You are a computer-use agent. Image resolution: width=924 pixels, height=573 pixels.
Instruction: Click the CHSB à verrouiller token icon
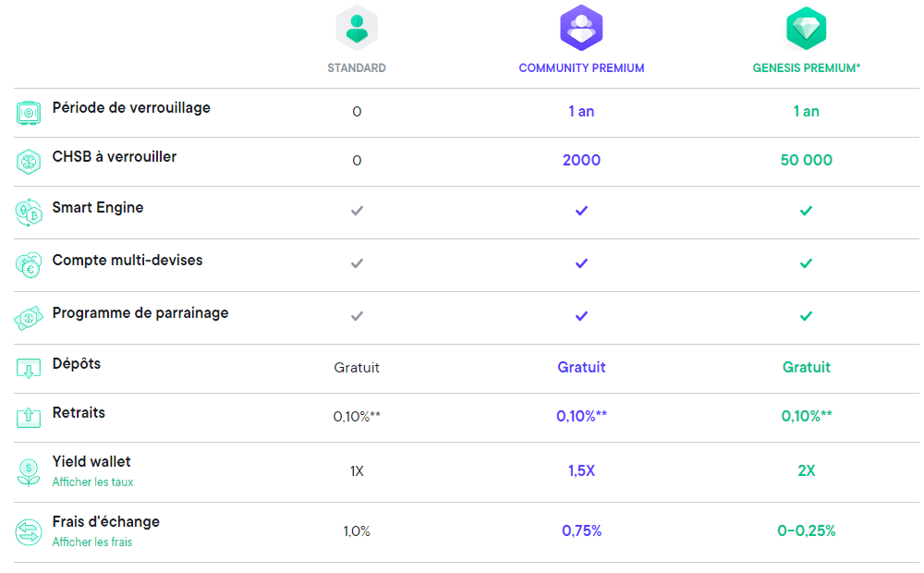tap(29, 162)
